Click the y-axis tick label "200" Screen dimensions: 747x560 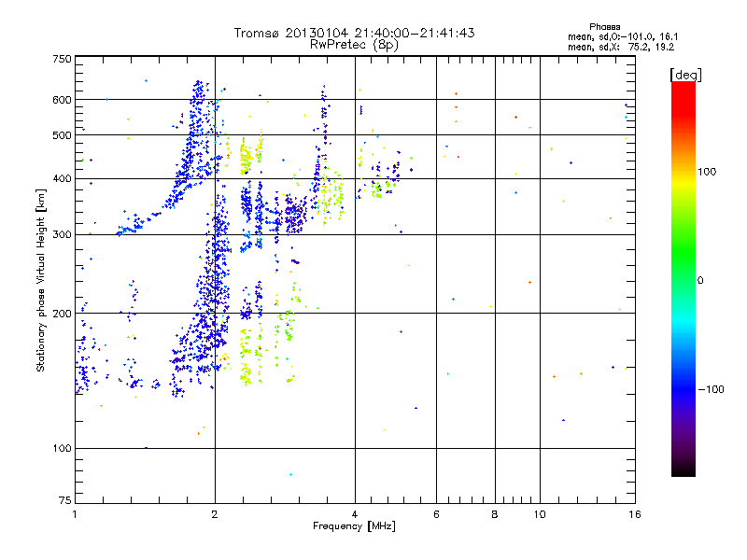63,314
